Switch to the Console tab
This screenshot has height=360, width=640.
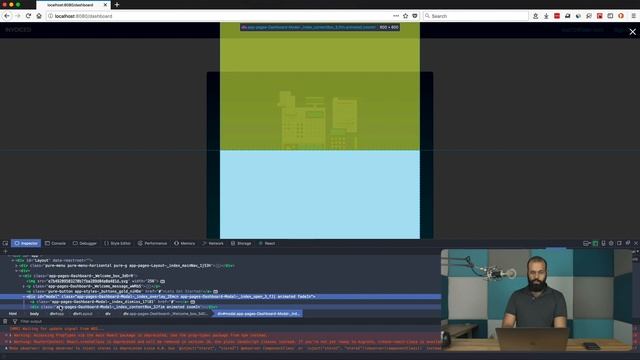(x=55, y=243)
